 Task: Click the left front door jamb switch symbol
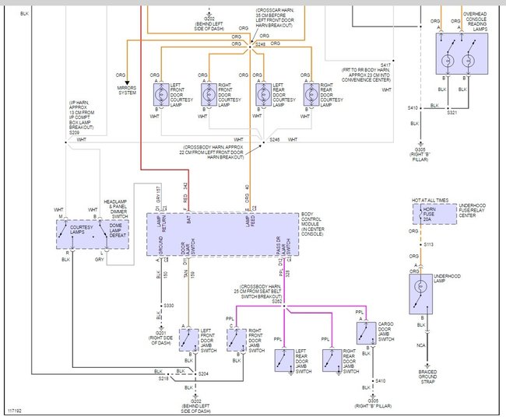(189, 340)
